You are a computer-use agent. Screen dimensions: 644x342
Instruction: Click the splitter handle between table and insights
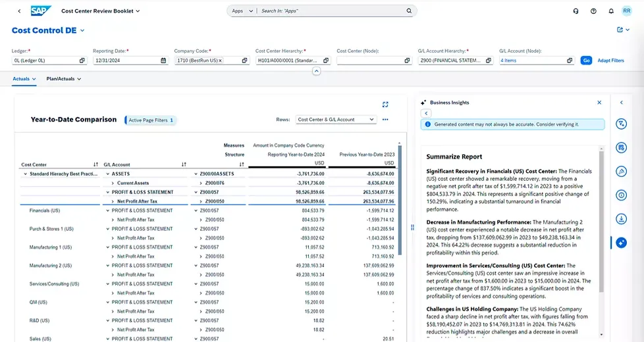tap(412, 227)
